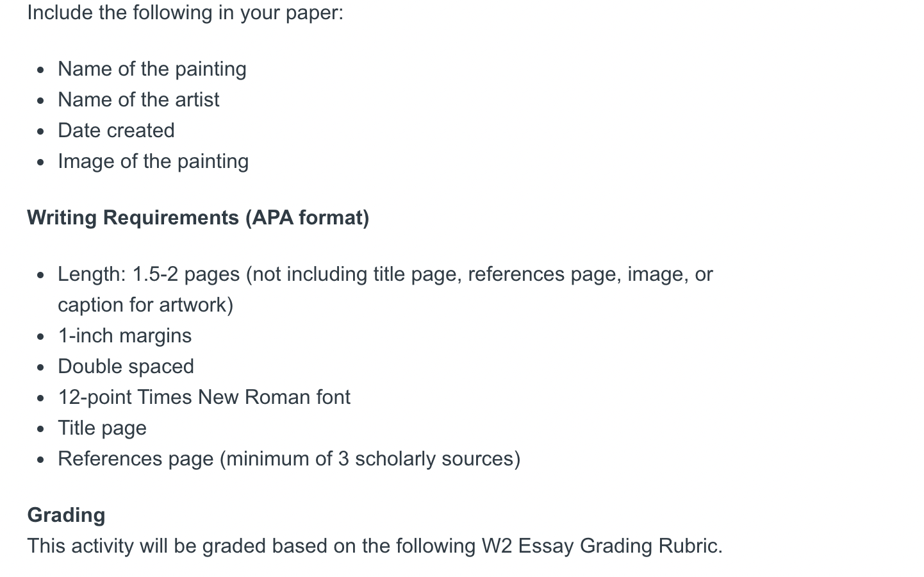Open the 'W2 Essay Grading Rubric' text
The image size is (924, 577).
pos(599,546)
